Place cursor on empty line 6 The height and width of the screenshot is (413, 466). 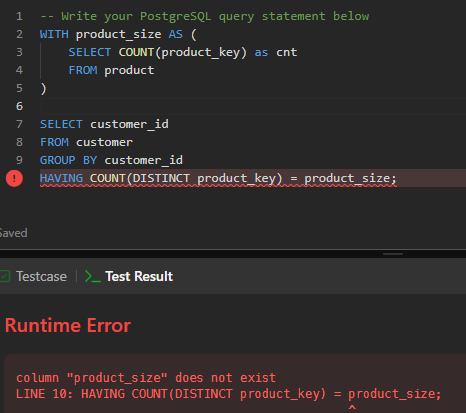[233, 106]
